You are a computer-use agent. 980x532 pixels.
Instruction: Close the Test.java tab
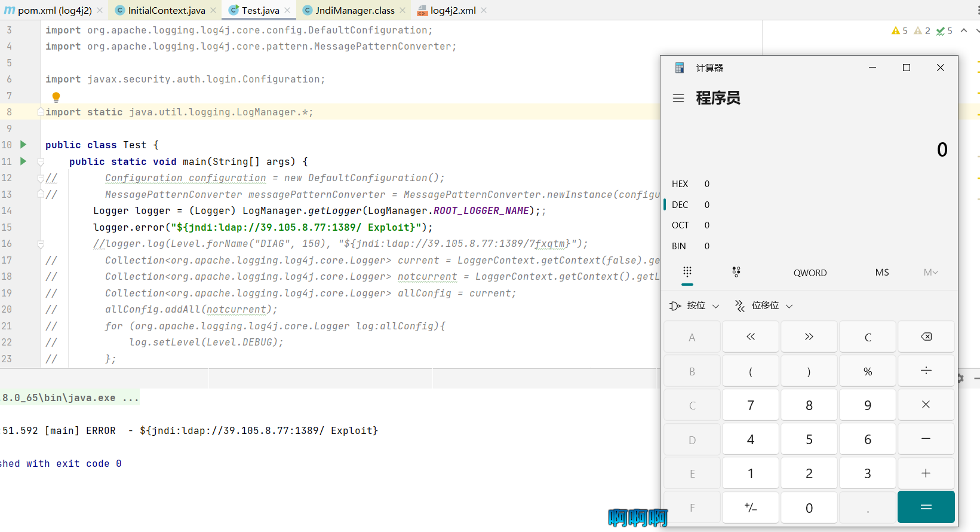click(287, 10)
